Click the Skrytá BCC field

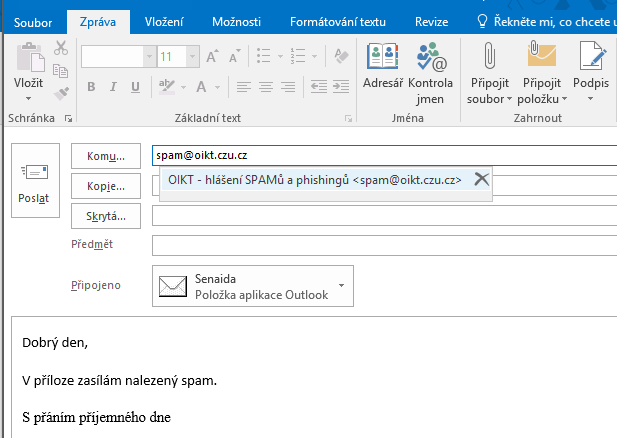pyautogui.click(x=384, y=215)
